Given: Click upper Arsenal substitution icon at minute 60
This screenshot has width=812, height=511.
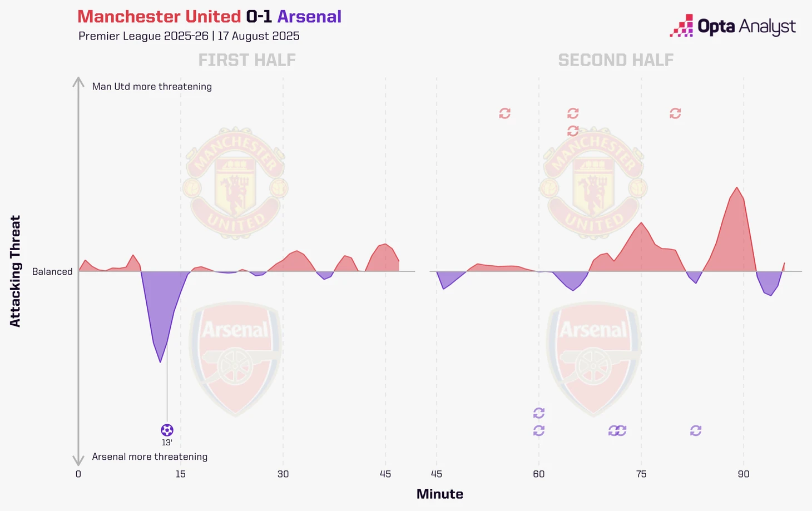Looking at the screenshot, I should 538,413.
